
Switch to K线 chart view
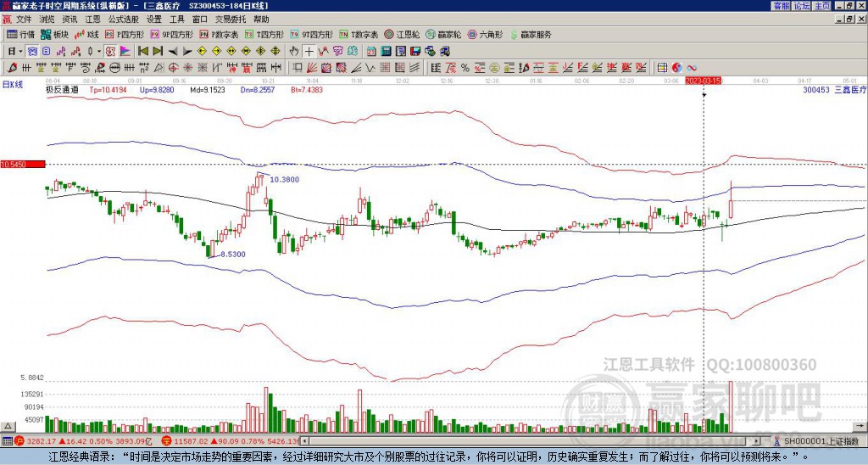(x=86, y=34)
